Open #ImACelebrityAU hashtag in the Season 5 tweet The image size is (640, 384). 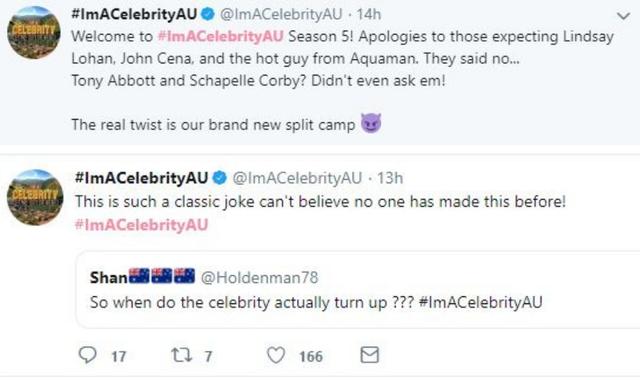click(x=220, y=36)
